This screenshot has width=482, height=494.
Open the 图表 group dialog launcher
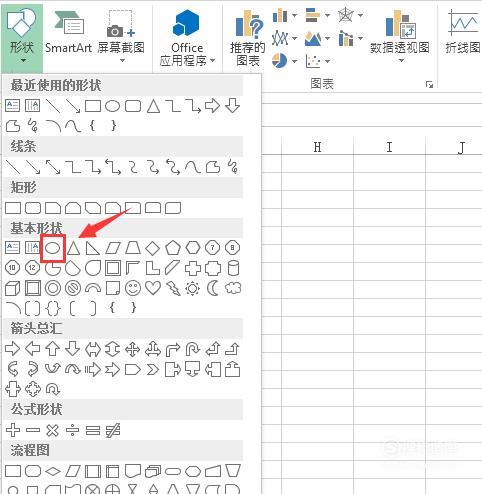429,84
